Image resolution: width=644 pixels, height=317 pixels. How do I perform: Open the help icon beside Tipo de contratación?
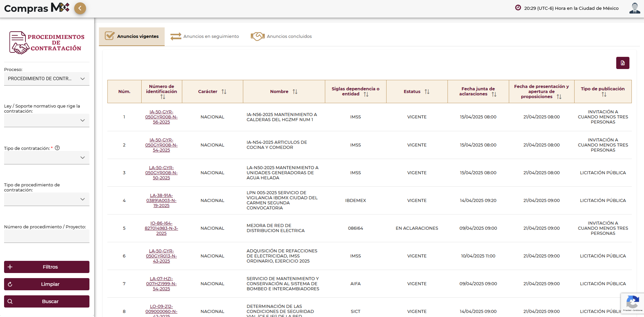click(x=57, y=148)
